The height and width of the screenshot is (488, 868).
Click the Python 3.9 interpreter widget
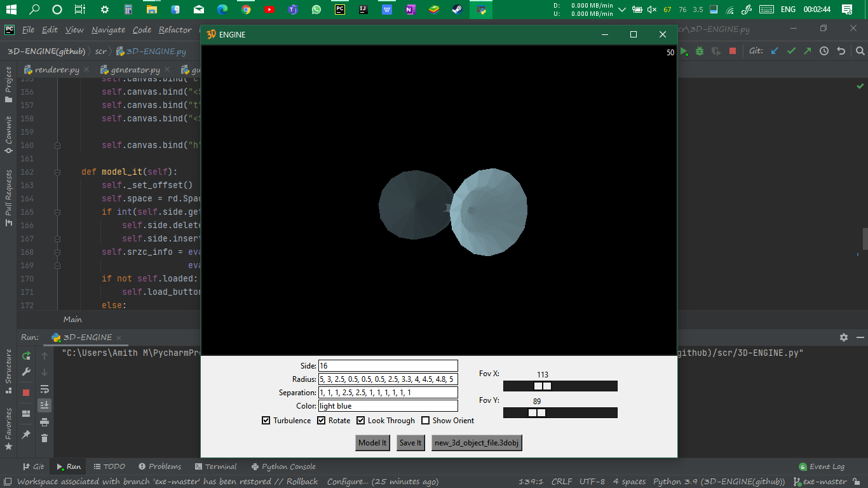[x=719, y=482]
